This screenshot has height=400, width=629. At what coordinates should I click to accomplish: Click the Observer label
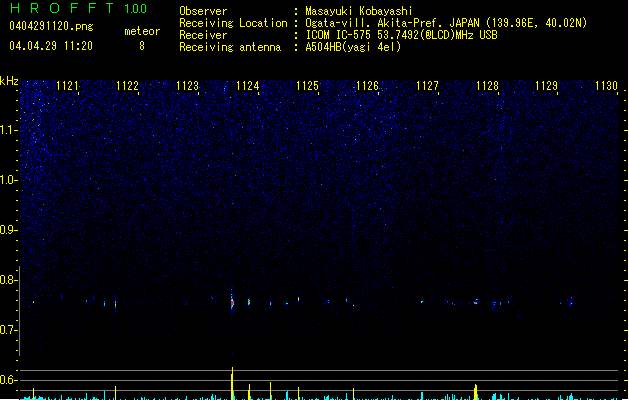203,11
